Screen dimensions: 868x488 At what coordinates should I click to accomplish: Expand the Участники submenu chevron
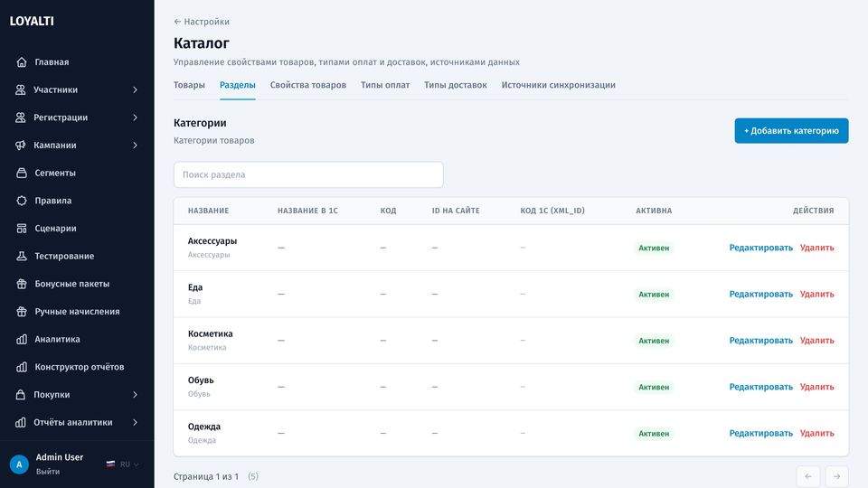coord(135,89)
